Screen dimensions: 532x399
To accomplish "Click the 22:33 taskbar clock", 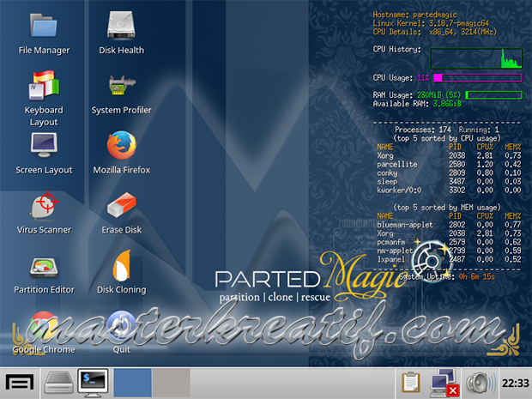I will coord(516,383).
